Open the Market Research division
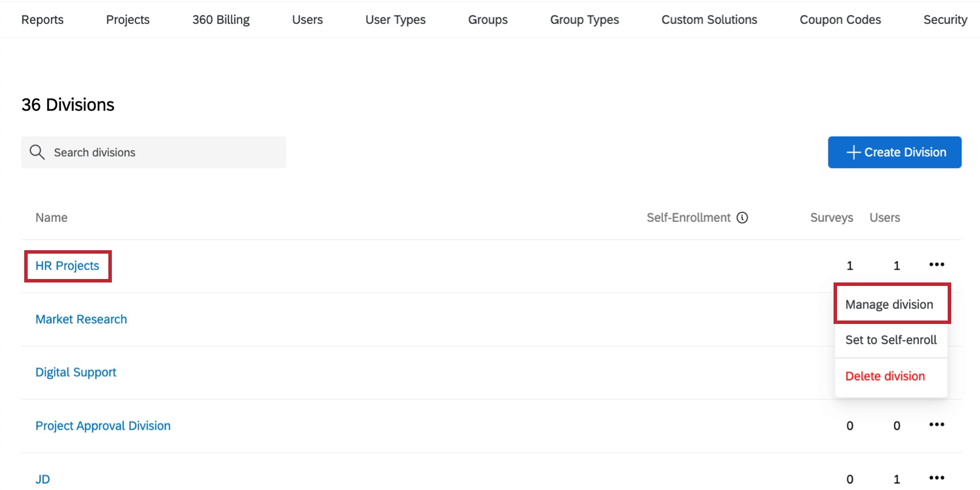980x490 pixels. 81,319
